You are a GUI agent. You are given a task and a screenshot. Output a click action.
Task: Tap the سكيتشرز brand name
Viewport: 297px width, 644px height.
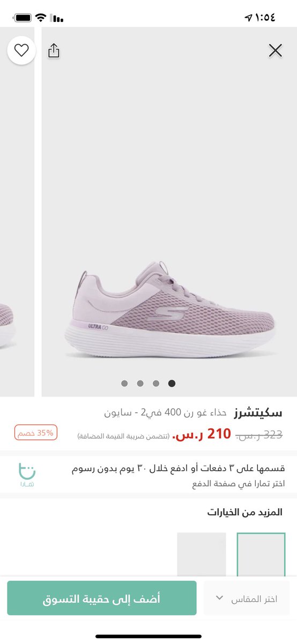257,413
